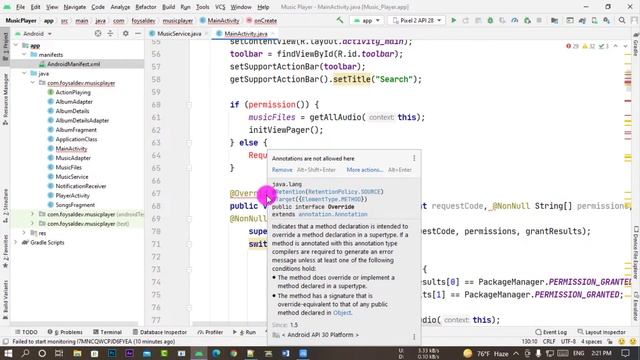The height and width of the screenshot is (360, 640).
Task: Expand com.foysaldev.musicplayer (androidTest) package
Action: coord(33,214)
